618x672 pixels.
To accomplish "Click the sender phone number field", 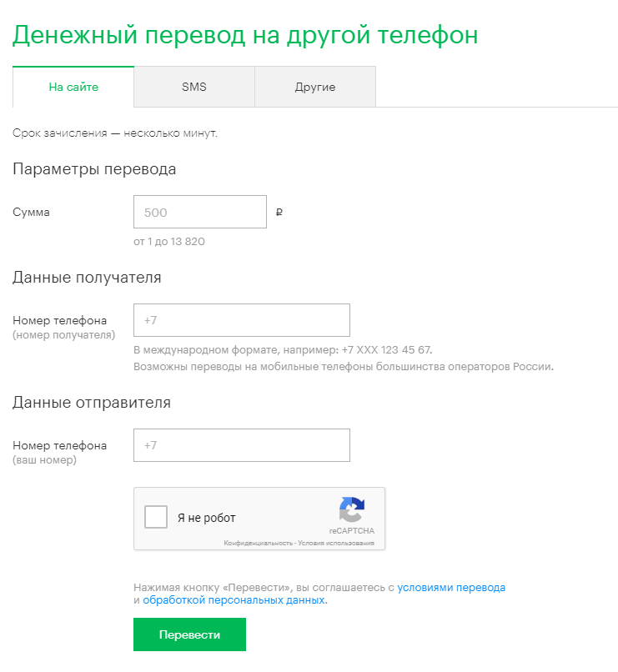I will [242, 445].
